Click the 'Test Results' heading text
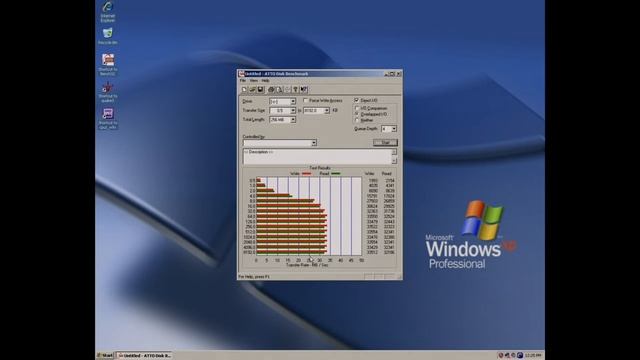The image size is (640, 360). point(320,168)
